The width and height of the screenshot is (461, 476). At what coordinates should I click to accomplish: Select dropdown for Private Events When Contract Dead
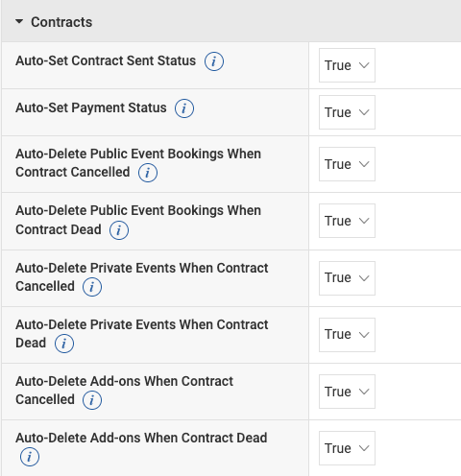tap(347, 335)
